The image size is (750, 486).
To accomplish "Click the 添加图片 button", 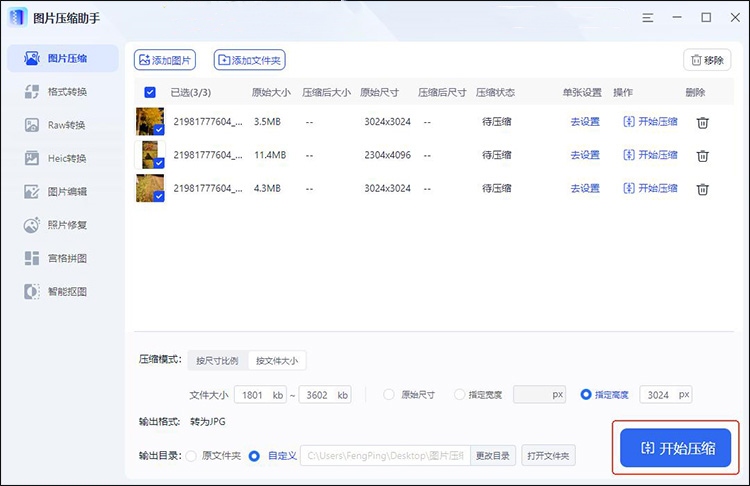I will 165,60.
